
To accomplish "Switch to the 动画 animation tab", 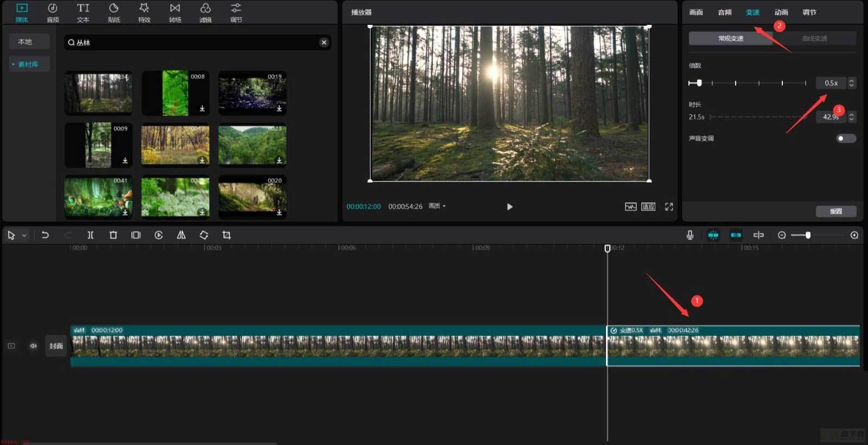I will coord(781,12).
